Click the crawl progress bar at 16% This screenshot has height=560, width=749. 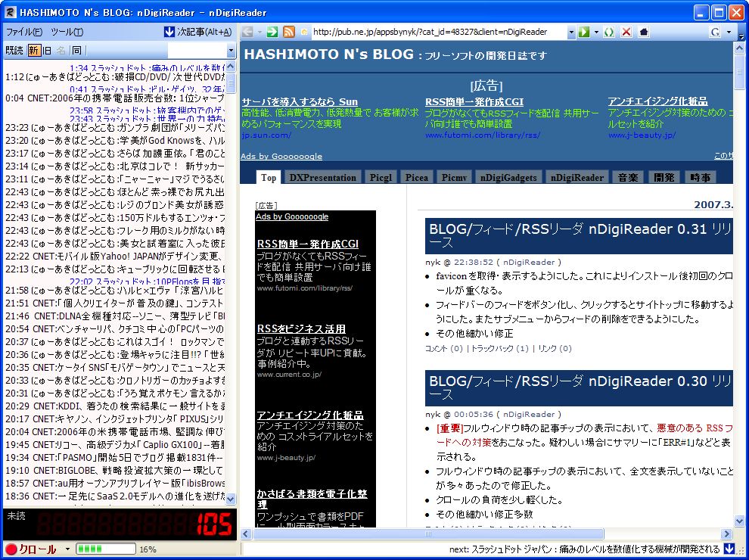(x=106, y=549)
